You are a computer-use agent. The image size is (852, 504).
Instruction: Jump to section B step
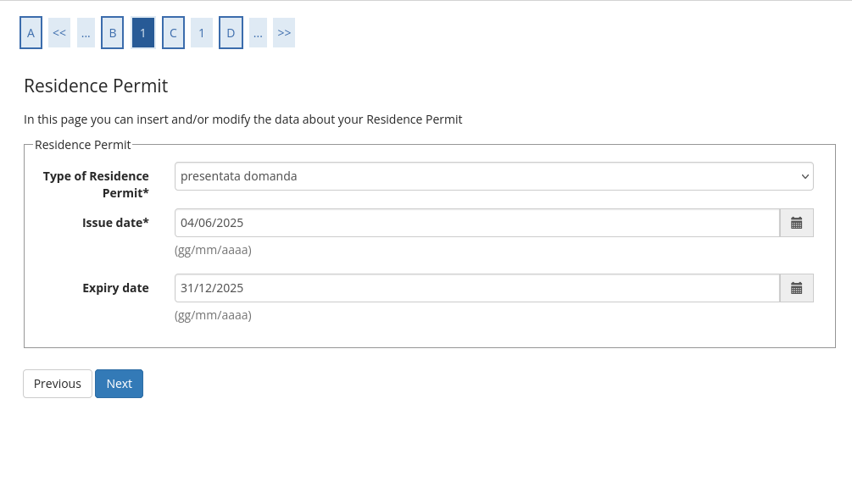[x=112, y=33]
